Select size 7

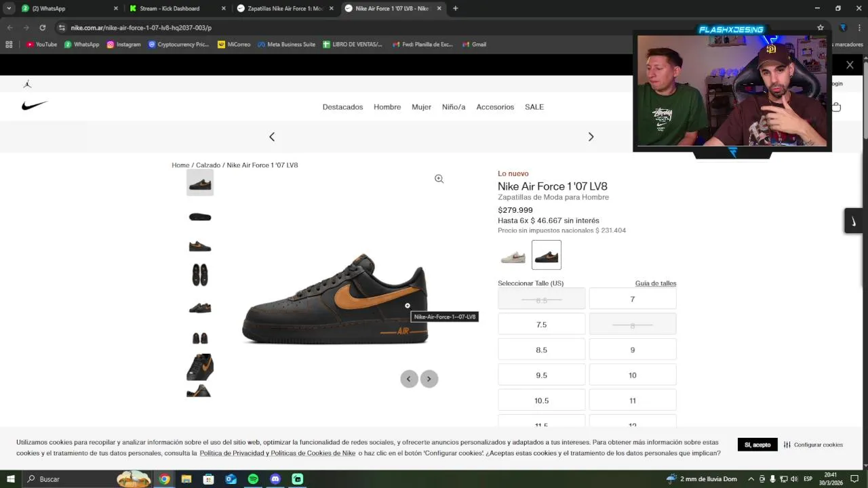tap(633, 299)
